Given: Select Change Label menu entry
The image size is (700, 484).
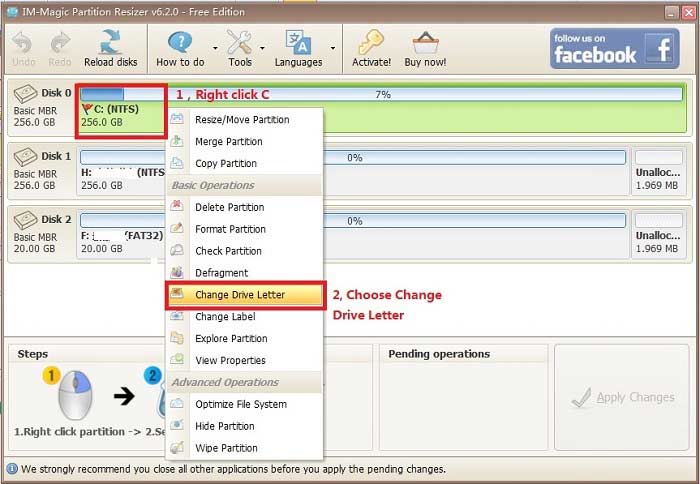Looking at the screenshot, I should [244, 317].
